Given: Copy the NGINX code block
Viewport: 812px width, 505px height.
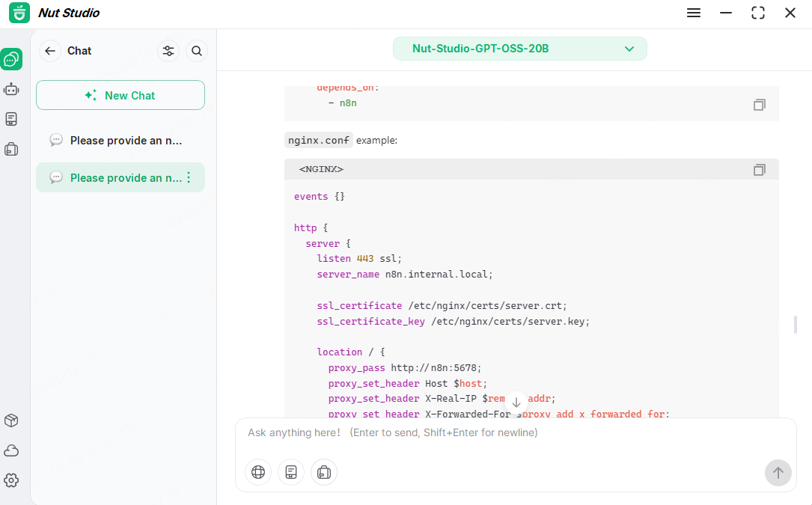Looking at the screenshot, I should click(x=759, y=169).
